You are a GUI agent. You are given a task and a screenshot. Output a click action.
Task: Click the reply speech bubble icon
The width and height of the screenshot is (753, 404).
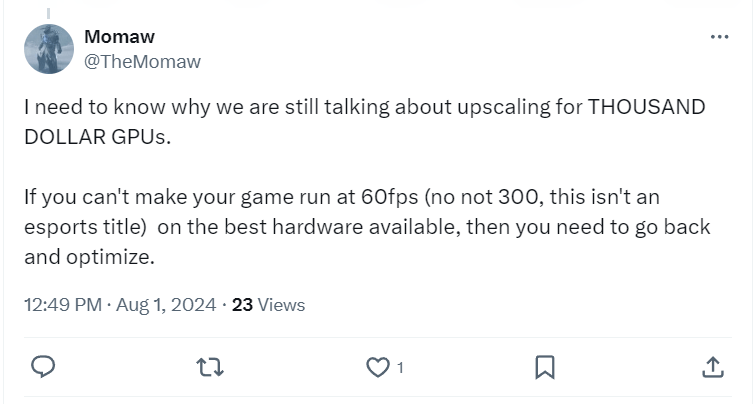43,367
